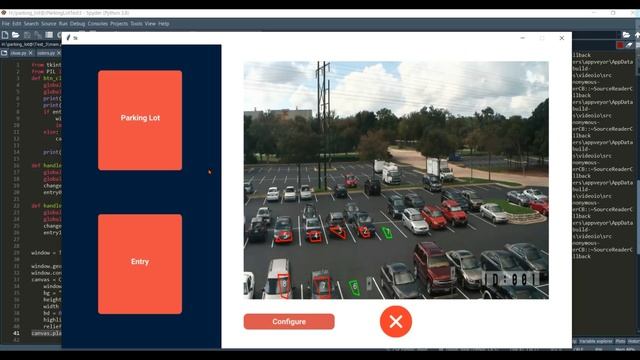Open the Debug menu in Spyder

point(78,24)
